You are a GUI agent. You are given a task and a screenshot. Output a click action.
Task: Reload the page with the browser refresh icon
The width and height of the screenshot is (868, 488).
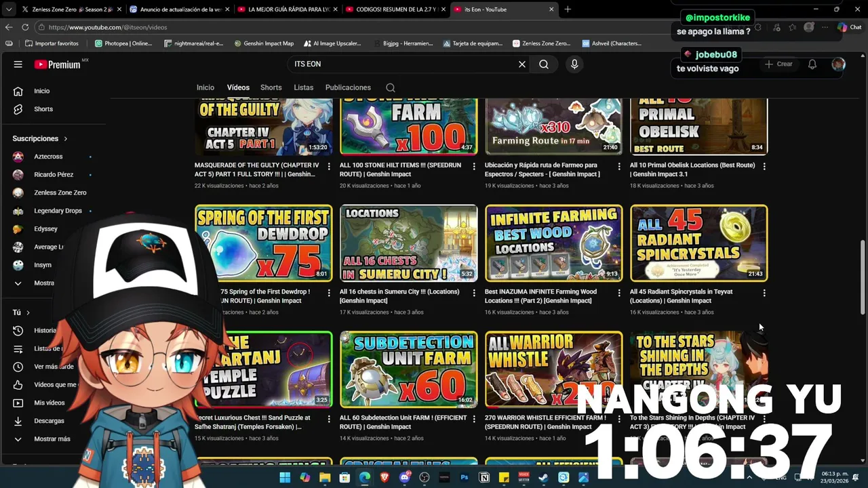(25, 27)
